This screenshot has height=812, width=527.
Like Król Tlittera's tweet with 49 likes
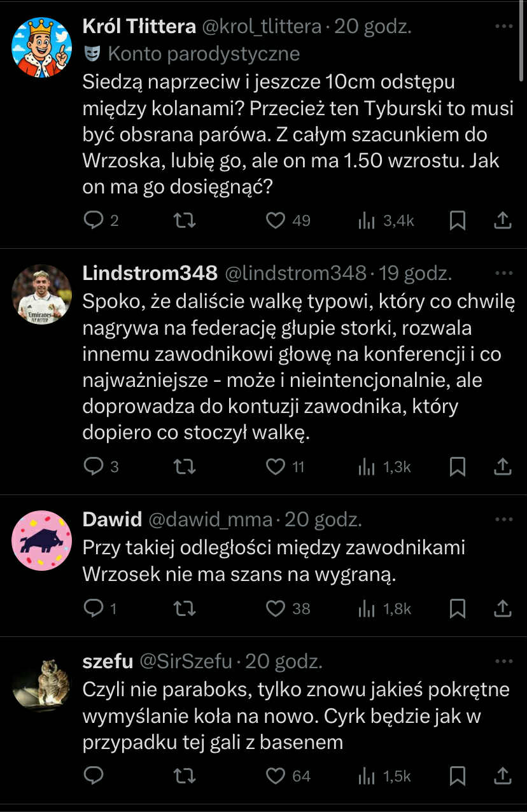pos(275,220)
